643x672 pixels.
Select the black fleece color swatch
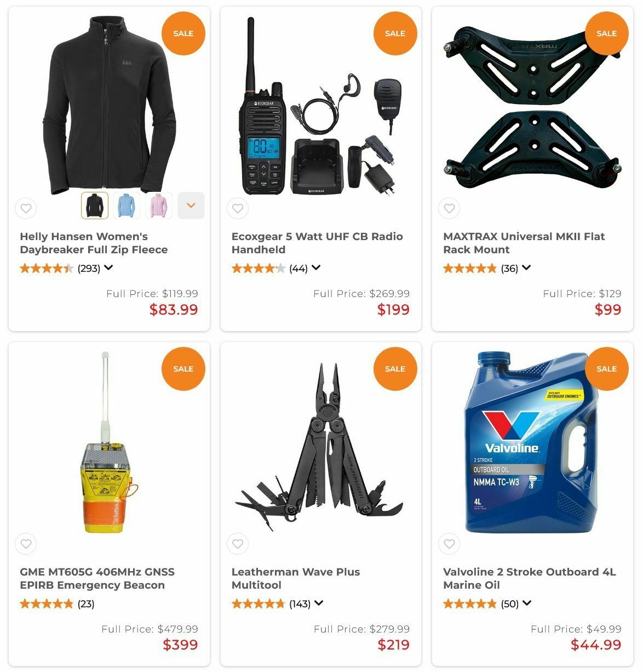(x=95, y=206)
